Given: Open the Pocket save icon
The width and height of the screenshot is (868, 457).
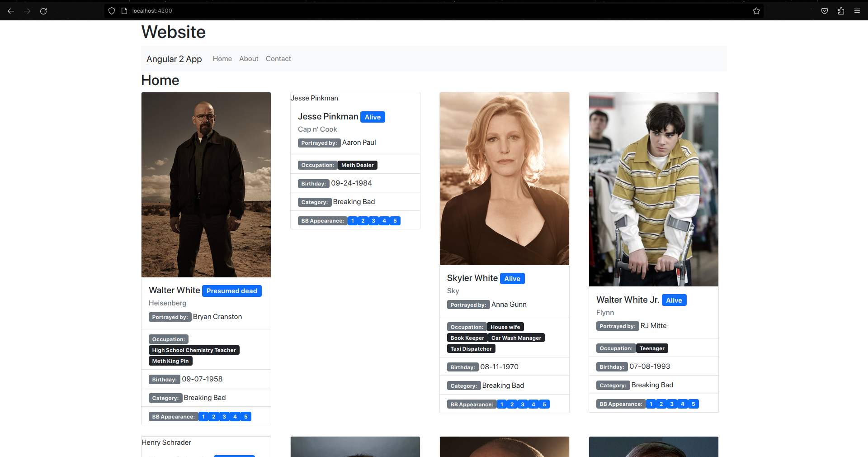Looking at the screenshot, I should [825, 11].
